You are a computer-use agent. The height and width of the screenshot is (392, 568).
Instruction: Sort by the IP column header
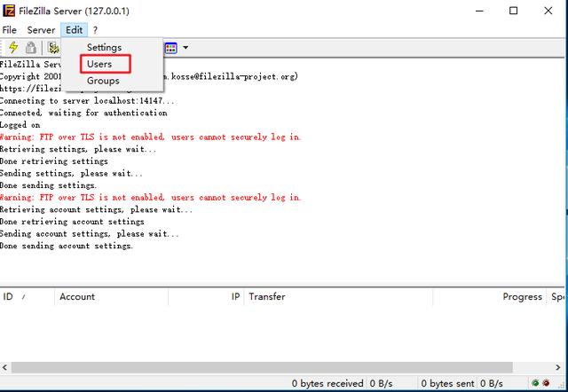pyautogui.click(x=206, y=297)
